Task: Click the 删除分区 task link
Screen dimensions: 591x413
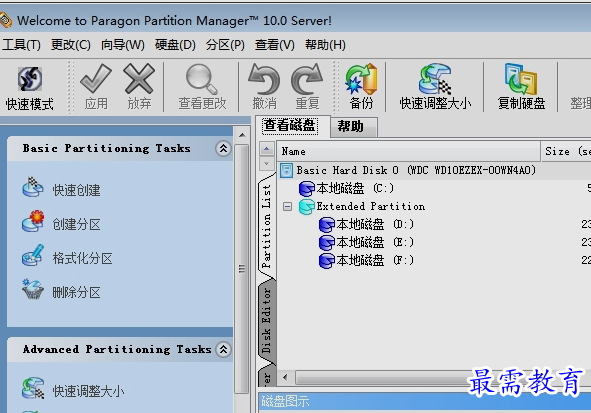Action: pos(77,292)
